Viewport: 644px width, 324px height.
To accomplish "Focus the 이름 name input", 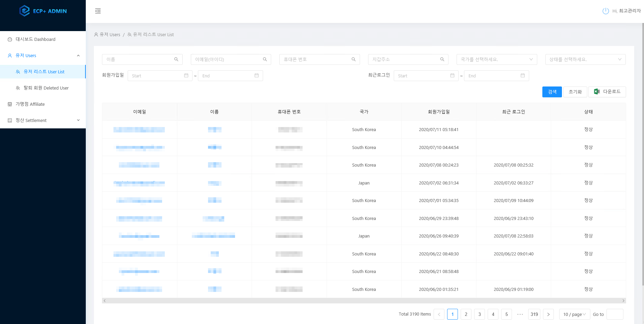I will (x=142, y=59).
